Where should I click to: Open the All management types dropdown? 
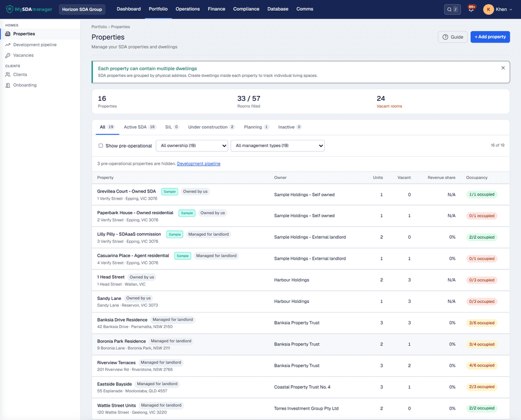[x=277, y=145]
